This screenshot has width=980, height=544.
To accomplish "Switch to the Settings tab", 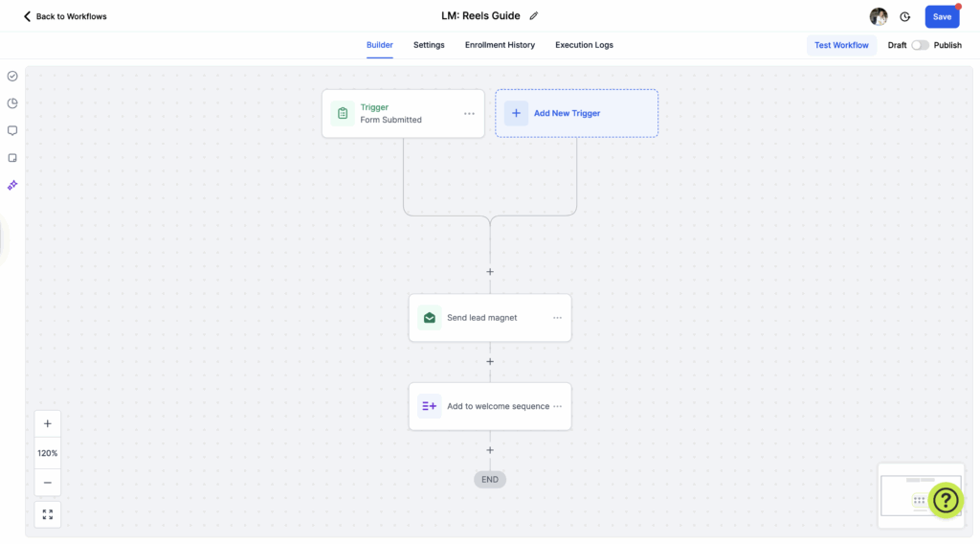I will [x=429, y=45].
